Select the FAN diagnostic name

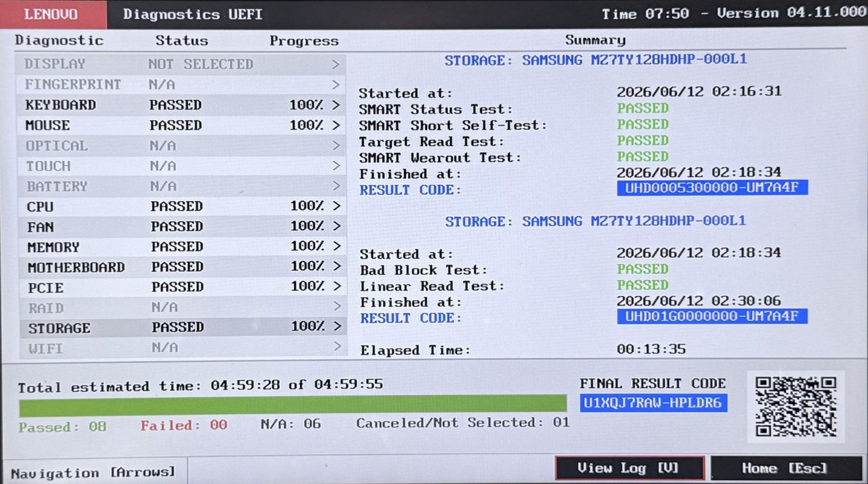41,227
